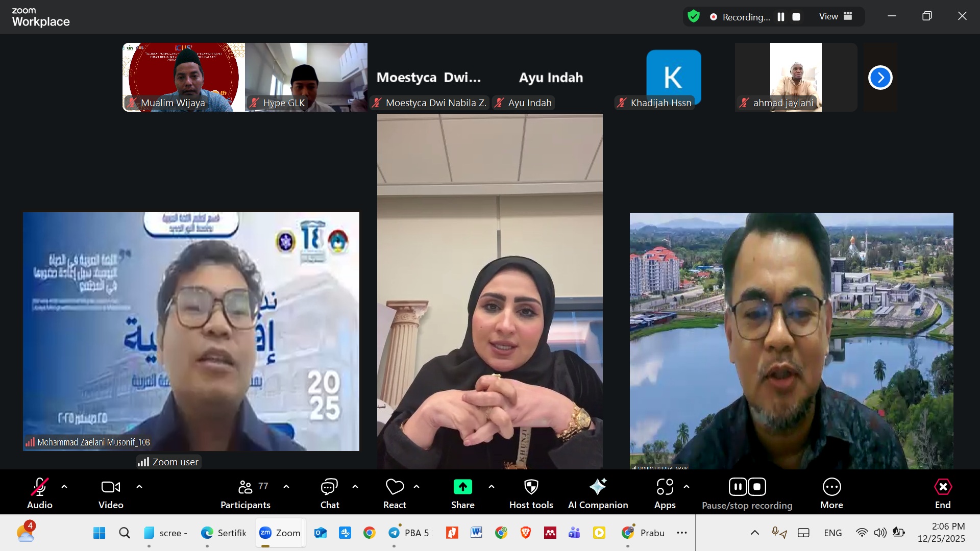Open the Chat panel

pos(329,487)
